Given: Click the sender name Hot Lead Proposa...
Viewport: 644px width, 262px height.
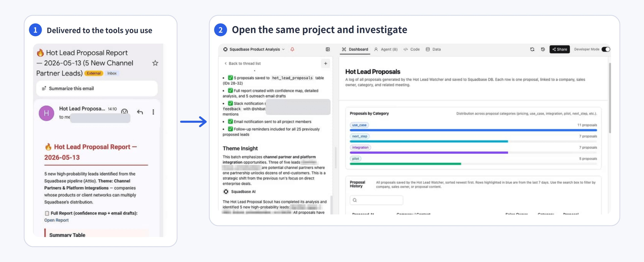Looking at the screenshot, I should 82,109.
